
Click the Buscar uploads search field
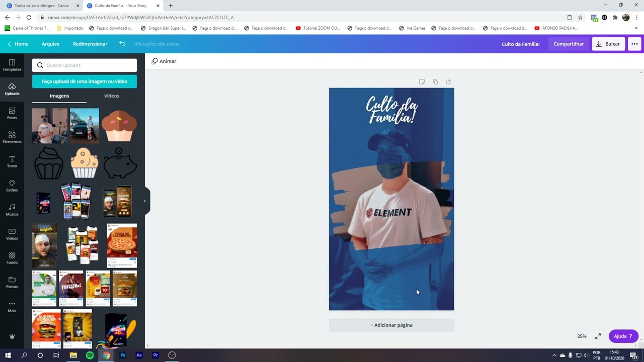pos(85,65)
